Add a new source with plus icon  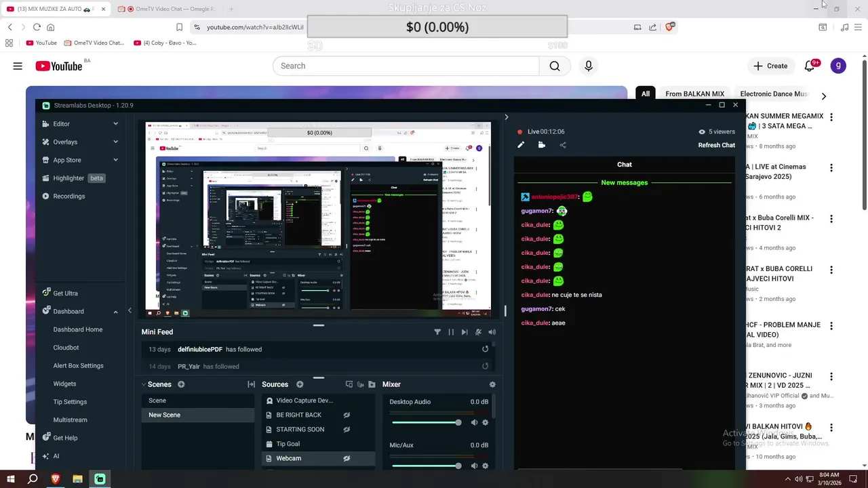point(300,384)
